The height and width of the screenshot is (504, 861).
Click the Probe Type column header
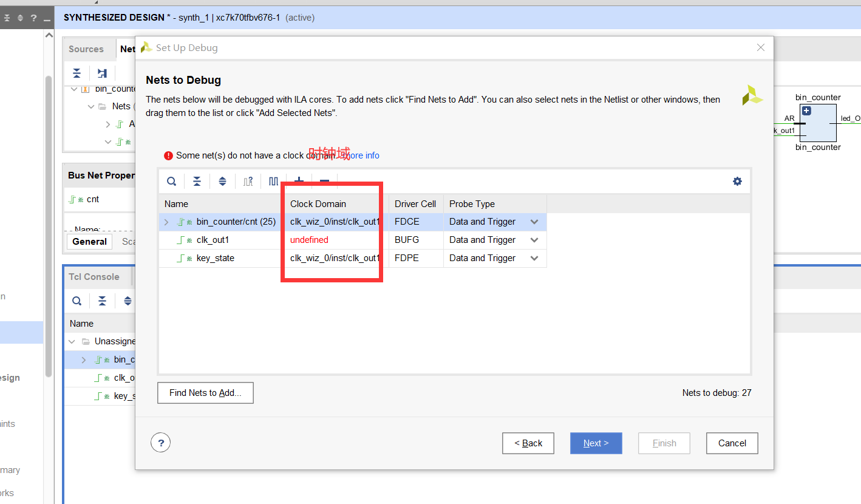coord(495,204)
